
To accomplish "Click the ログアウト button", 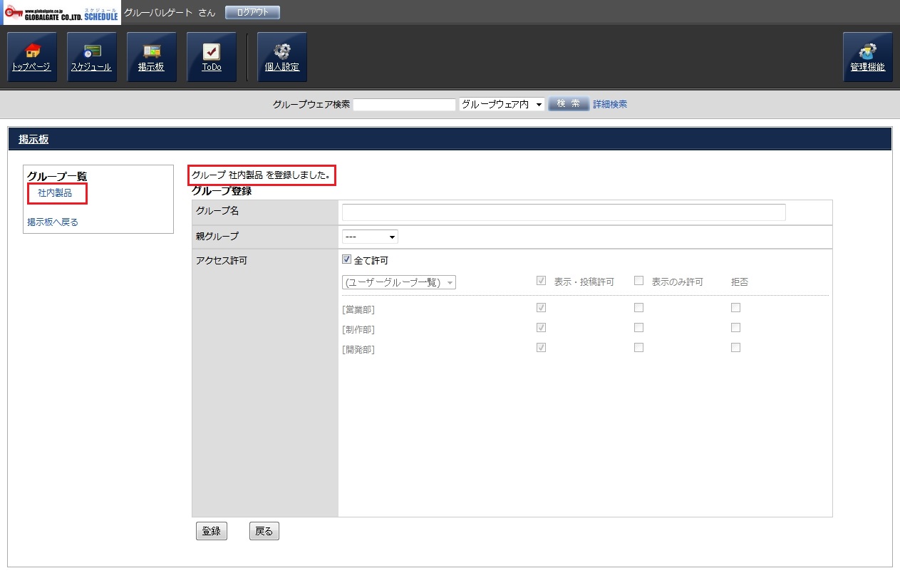I will click(252, 13).
